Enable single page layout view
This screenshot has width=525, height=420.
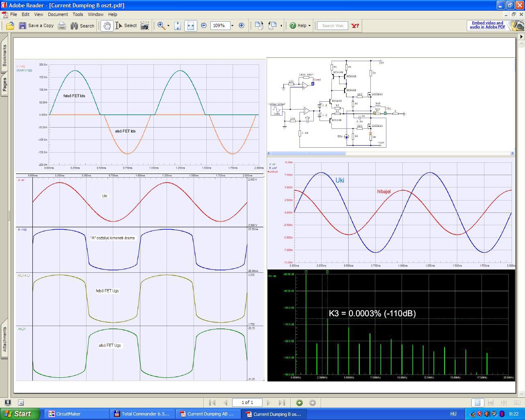point(477,403)
